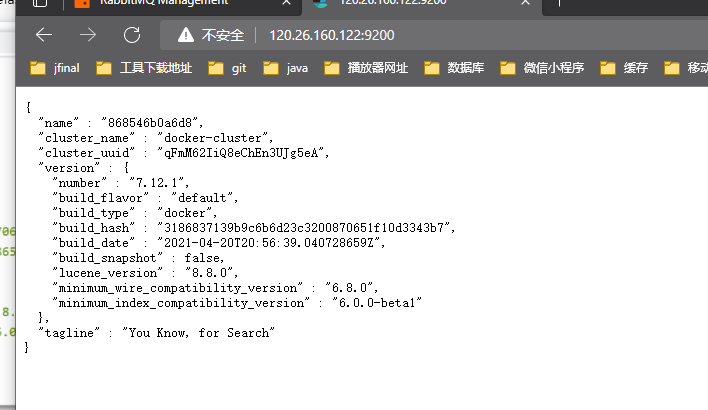Go back using the back arrow
The width and height of the screenshot is (708, 410).
coord(44,35)
